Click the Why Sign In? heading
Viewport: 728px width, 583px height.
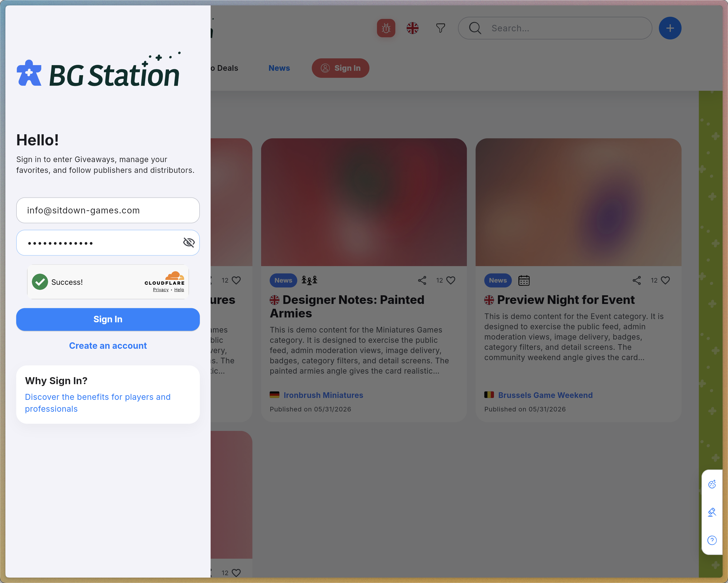[56, 381]
